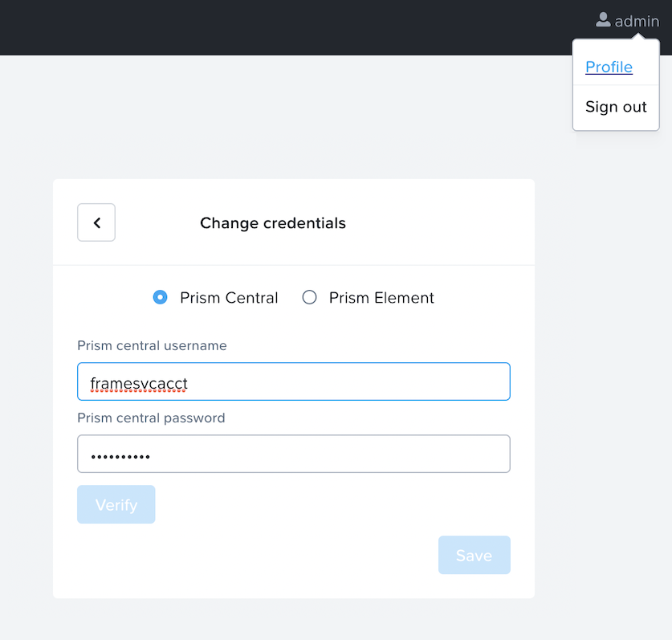Return to previous page via back button

pos(96,222)
